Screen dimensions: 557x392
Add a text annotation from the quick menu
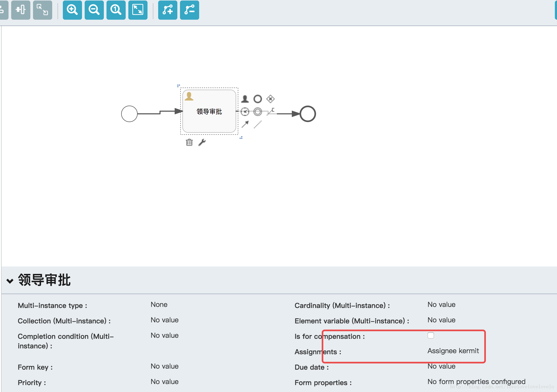pyautogui.click(x=271, y=111)
